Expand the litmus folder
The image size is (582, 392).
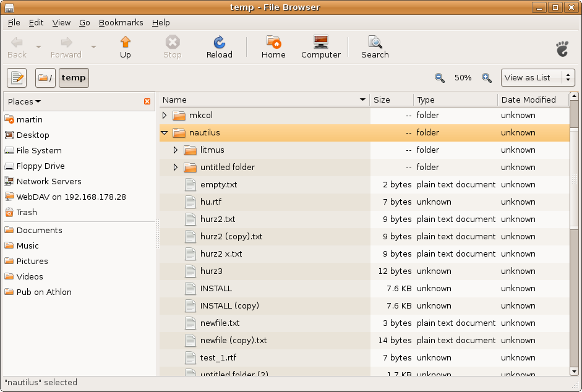pyautogui.click(x=176, y=150)
